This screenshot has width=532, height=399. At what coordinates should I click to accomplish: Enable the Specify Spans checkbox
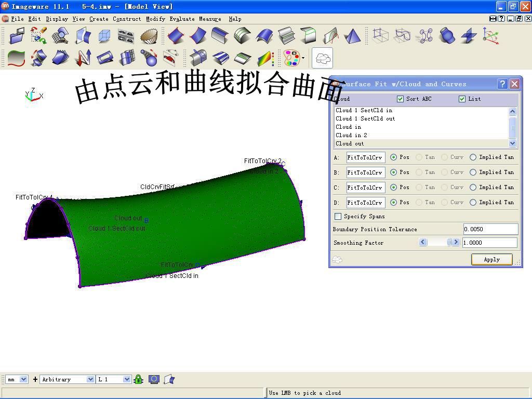[x=338, y=216]
